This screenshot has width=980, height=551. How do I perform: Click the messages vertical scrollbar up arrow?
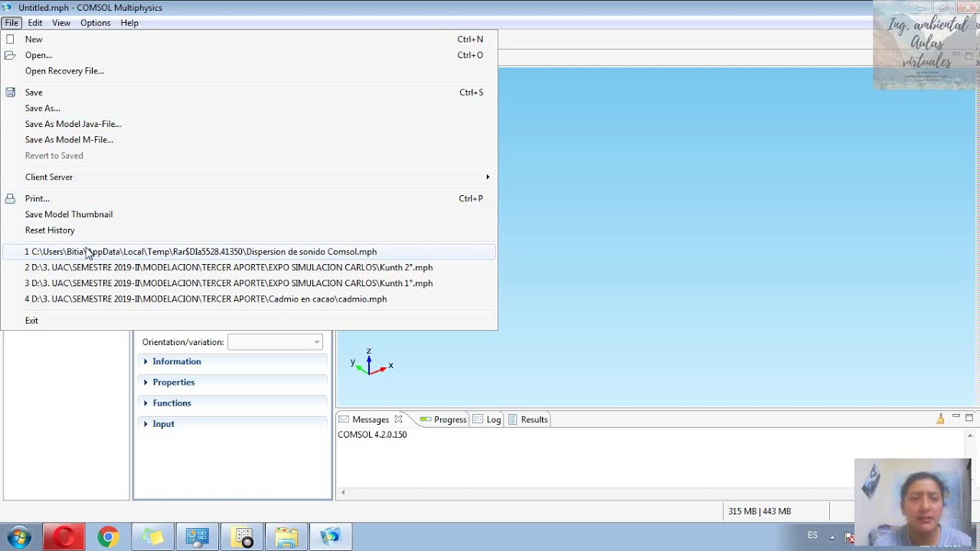pos(969,436)
